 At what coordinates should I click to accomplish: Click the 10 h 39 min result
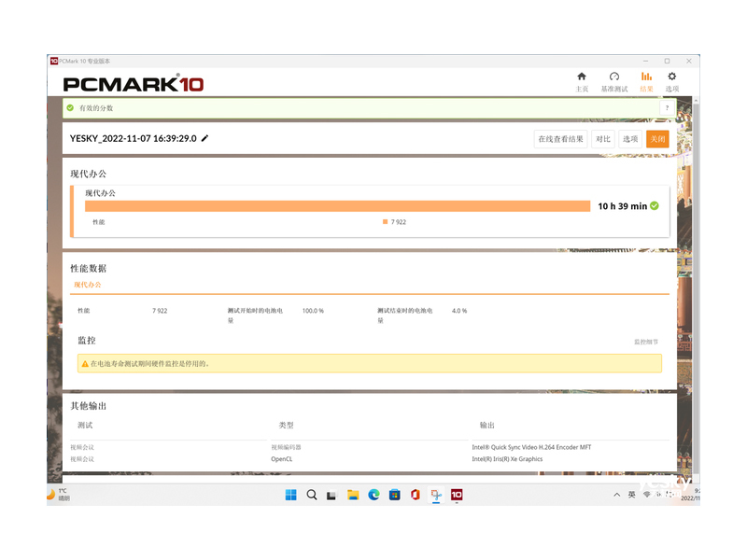tap(622, 206)
